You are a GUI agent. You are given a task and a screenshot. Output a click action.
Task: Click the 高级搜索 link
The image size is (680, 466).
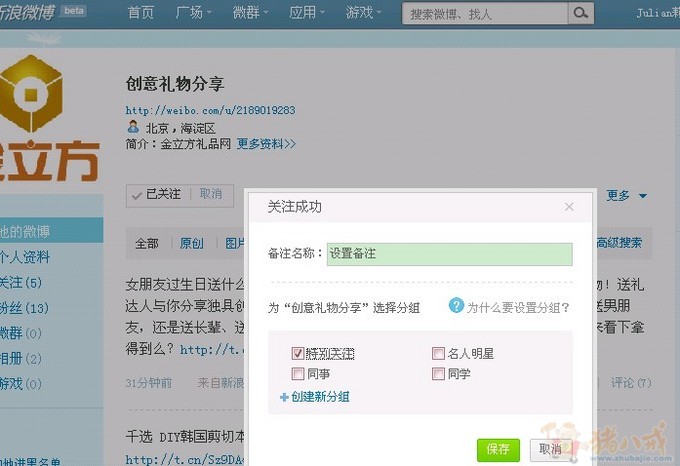pyautogui.click(x=619, y=243)
